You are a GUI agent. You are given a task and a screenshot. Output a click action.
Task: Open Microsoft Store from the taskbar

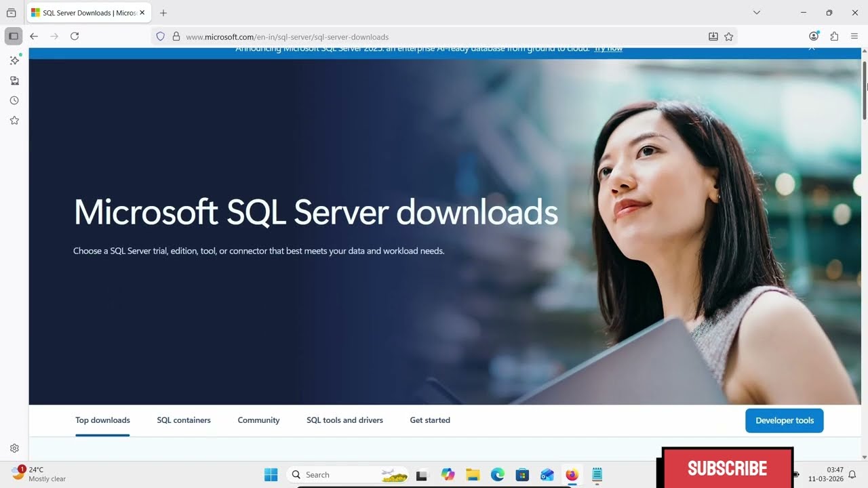(x=522, y=474)
